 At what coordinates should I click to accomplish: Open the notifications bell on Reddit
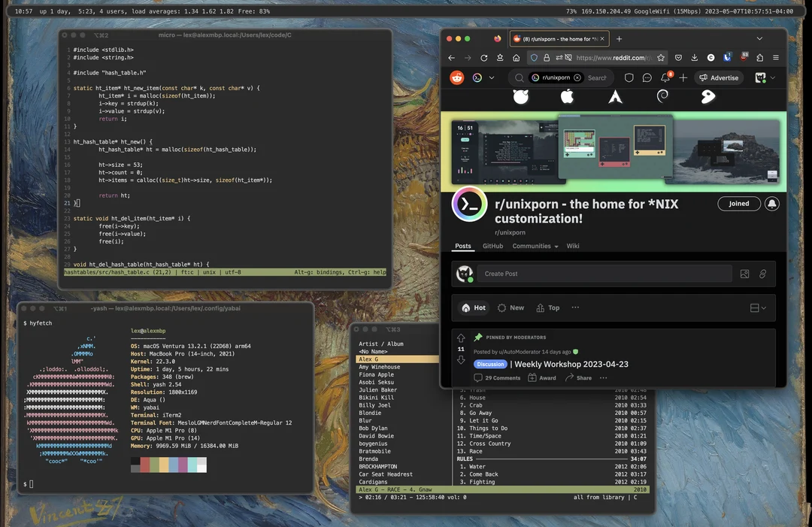[665, 77]
